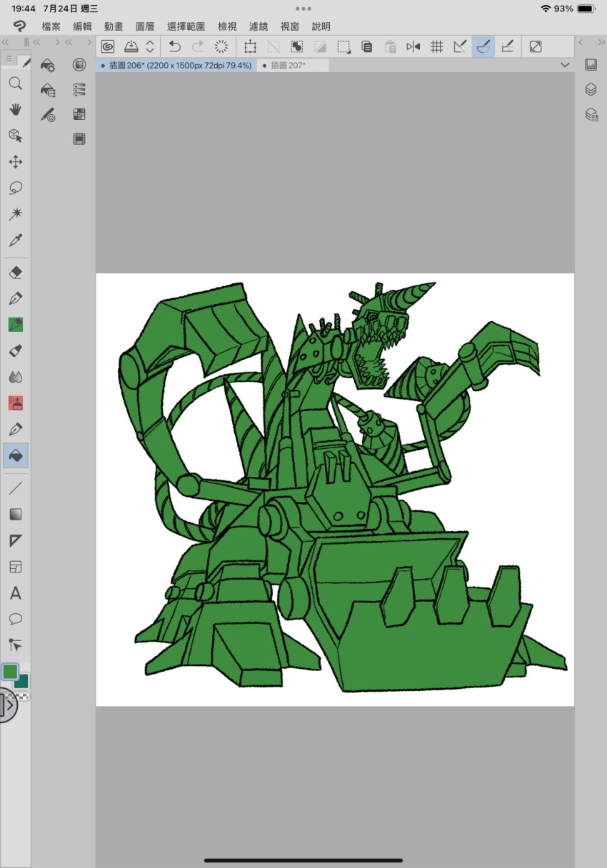
Task: Select the Eyedropper tool
Action: (x=15, y=241)
